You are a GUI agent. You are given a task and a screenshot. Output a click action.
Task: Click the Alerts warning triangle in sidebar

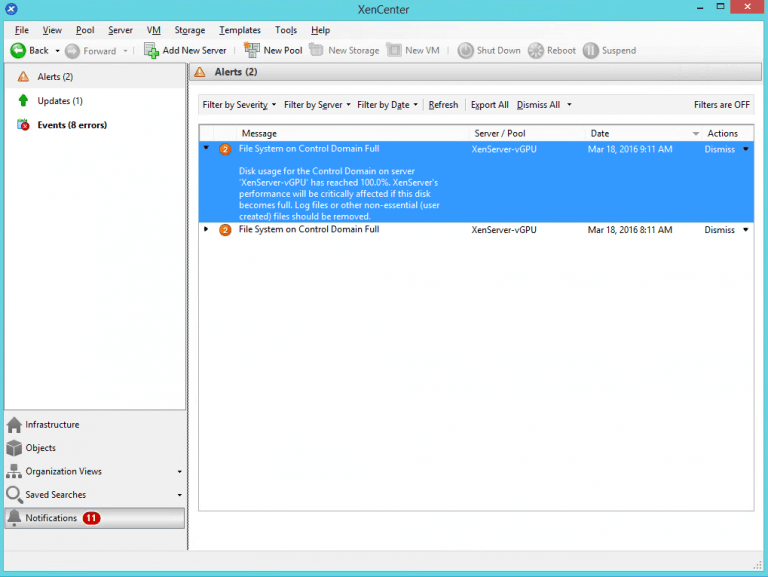click(23, 76)
